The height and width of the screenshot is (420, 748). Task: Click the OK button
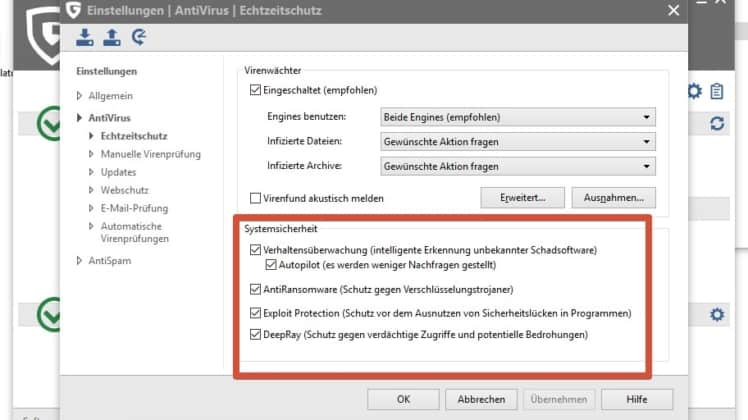click(x=403, y=399)
